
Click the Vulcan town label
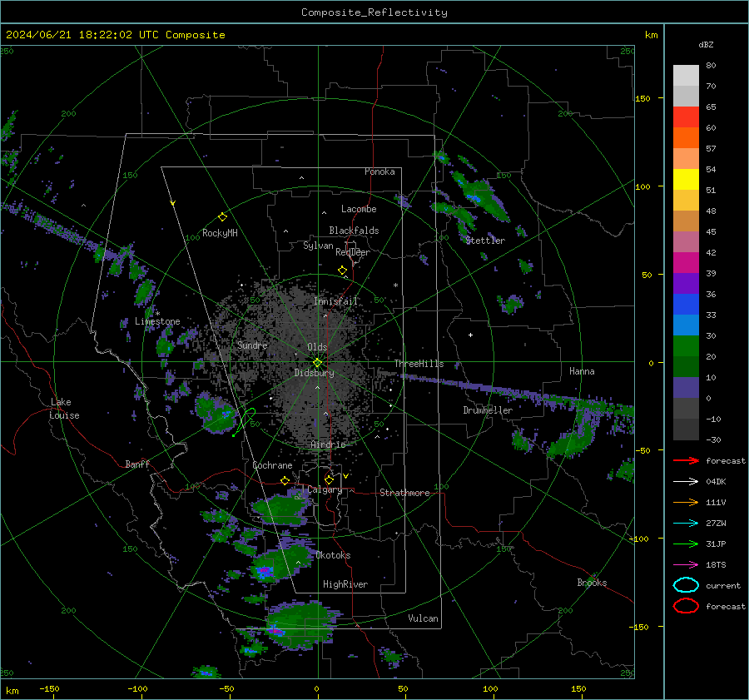[424, 618]
